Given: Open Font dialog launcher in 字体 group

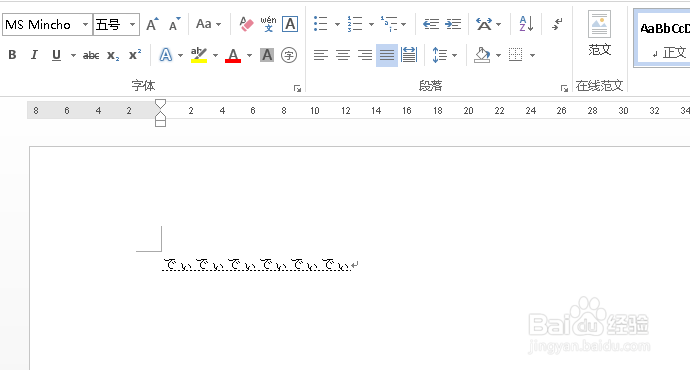Looking at the screenshot, I should [297, 88].
